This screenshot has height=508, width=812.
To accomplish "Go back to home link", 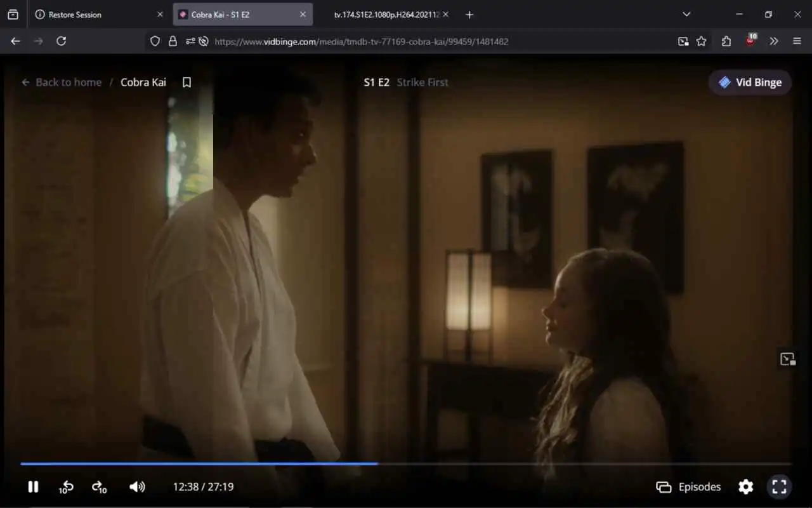I will (62, 82).
